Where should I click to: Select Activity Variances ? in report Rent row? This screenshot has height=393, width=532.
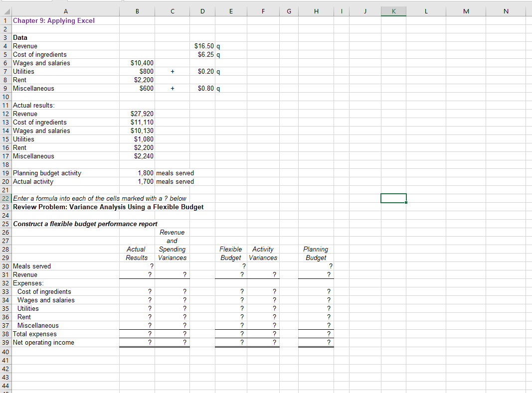[263, 317]
